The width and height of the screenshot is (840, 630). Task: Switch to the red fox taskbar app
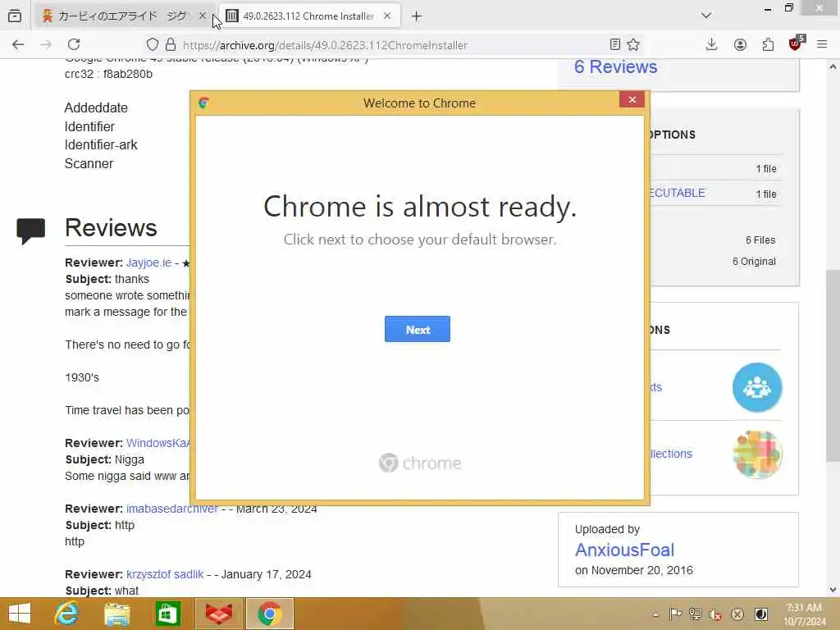(x=219, y=614)
